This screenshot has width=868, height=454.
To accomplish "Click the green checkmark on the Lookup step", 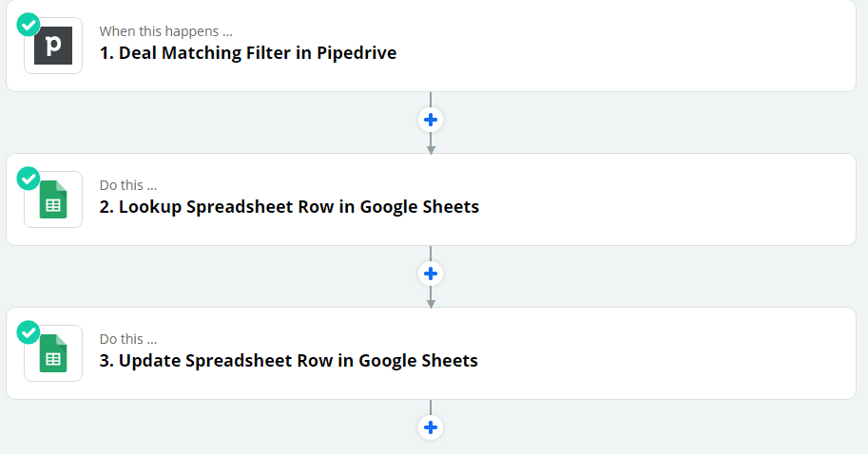I will click(x=29, y=179).
